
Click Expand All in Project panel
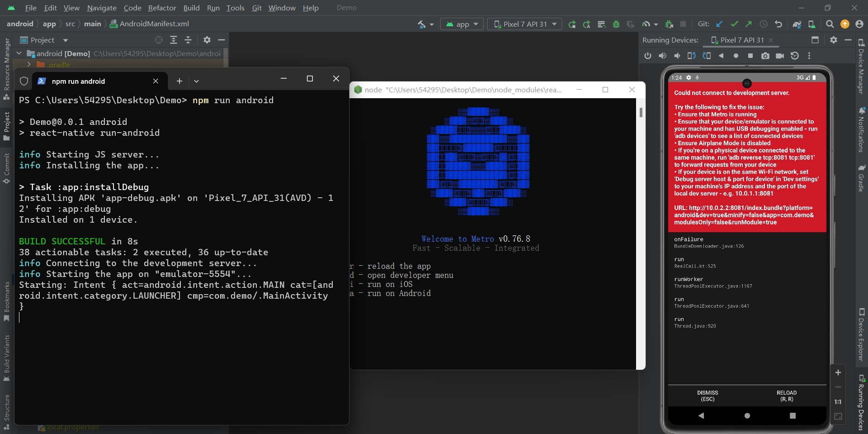click(174, 40)
